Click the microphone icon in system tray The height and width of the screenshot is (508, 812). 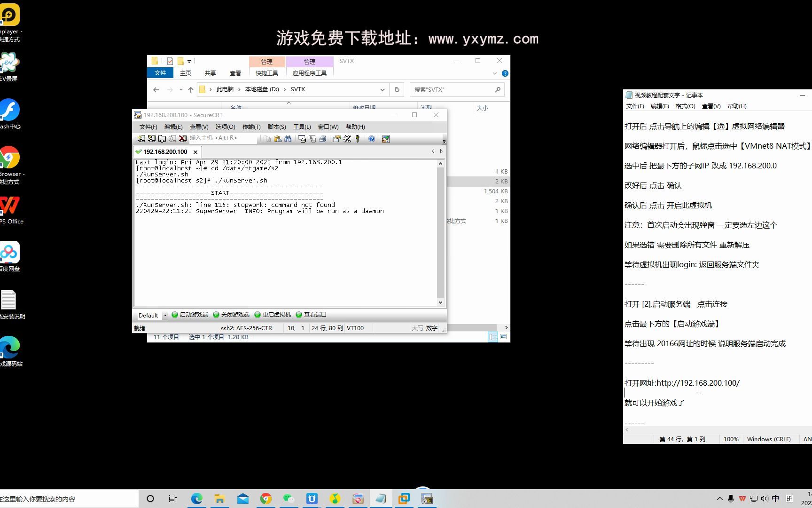pyautogui.click(x=731, y=499)
